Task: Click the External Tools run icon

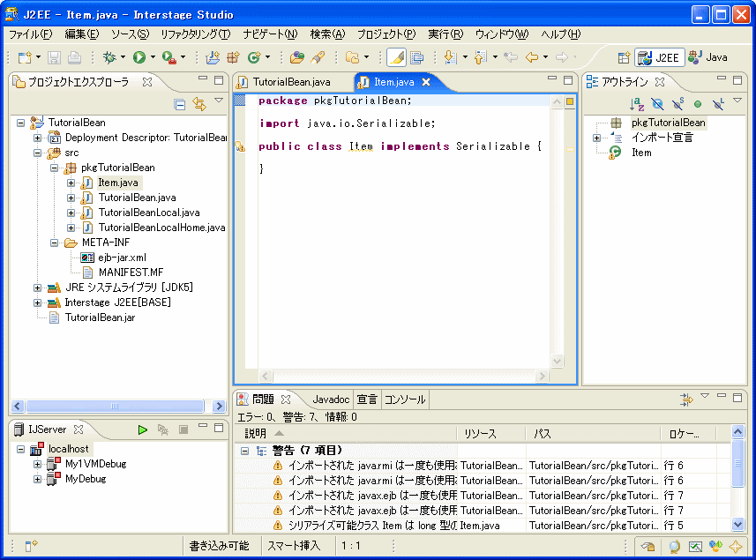Action: pyautogui.click(x=168, y=58)
